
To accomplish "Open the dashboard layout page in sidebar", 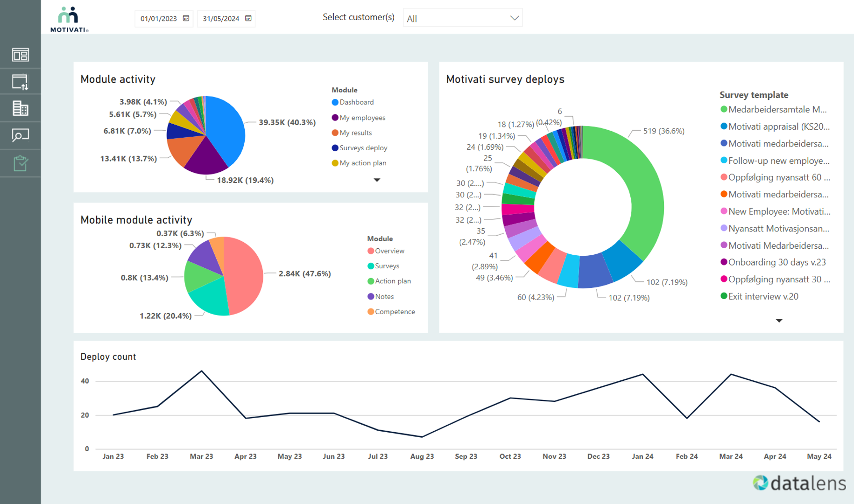I will pos(20,55).
